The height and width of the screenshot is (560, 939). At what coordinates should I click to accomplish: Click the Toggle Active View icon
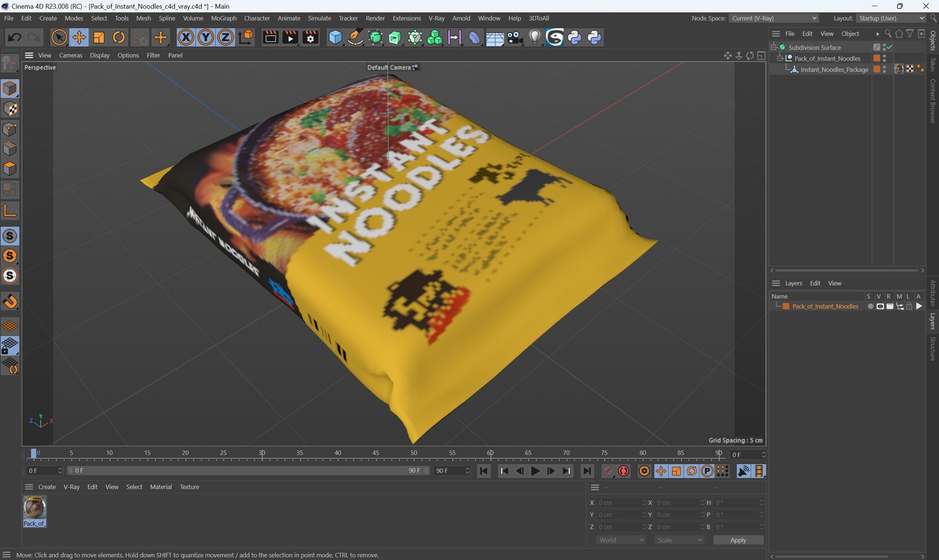point(761,55)
